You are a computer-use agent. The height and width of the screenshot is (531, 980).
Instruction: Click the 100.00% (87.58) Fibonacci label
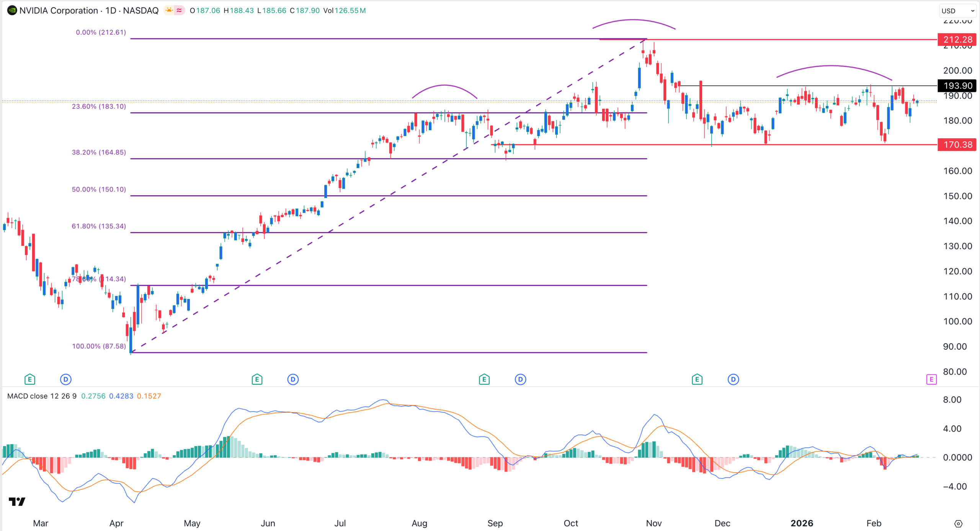tap(99, 346)
